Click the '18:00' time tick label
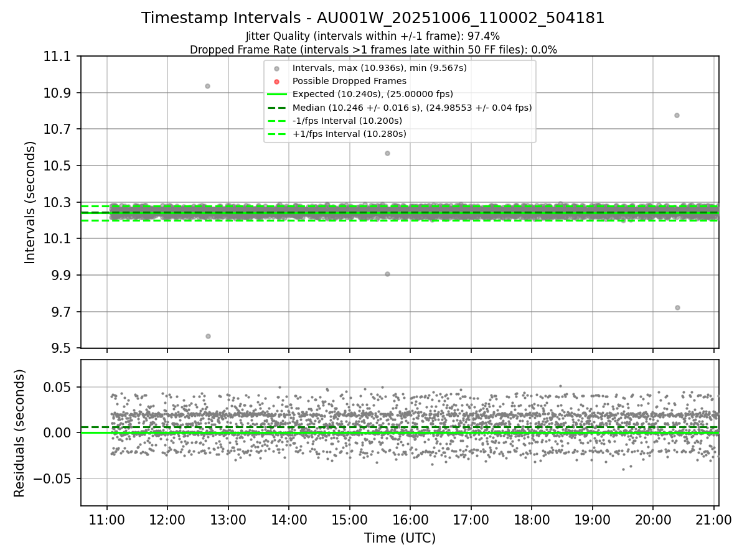 (532, 520)
